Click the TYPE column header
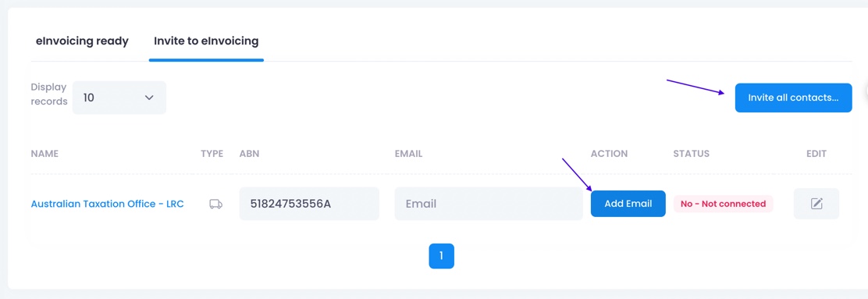This screenshot has width=868, height=299. pyautogui.click(x=212, y=154)
